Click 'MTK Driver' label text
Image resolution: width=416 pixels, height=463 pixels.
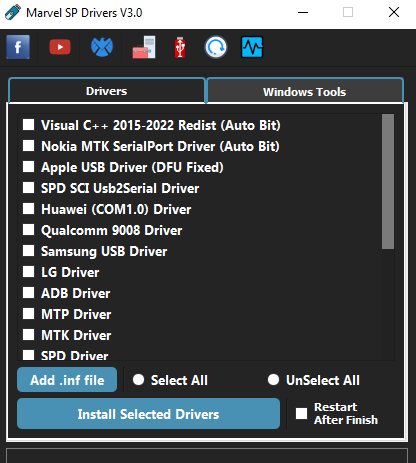click(76, 335)
